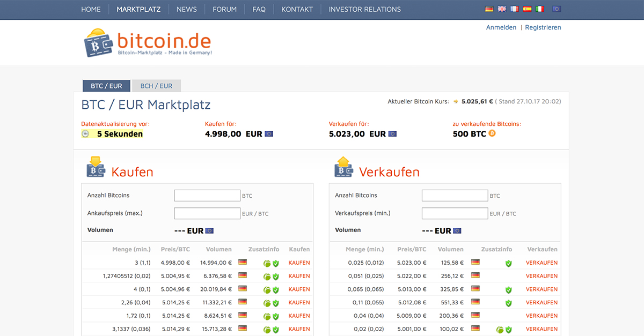The image size is (644, 336).
Task: Open the FAQ menu item
Action: pos(259,9)
